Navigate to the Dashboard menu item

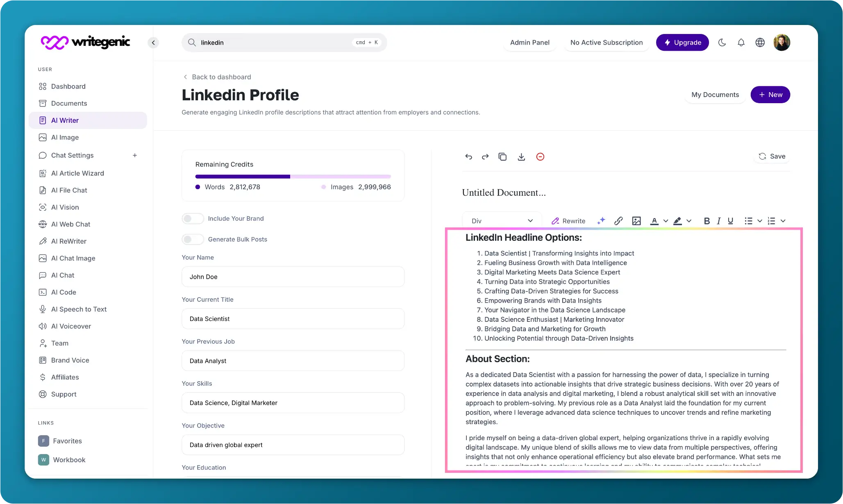[68, 86]
